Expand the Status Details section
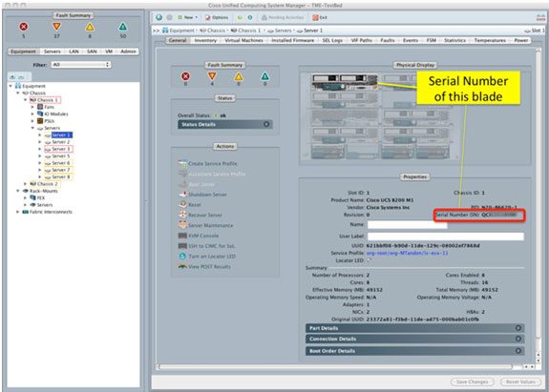The height and width of the screenshot is (392, 549). tap(225, 125)
